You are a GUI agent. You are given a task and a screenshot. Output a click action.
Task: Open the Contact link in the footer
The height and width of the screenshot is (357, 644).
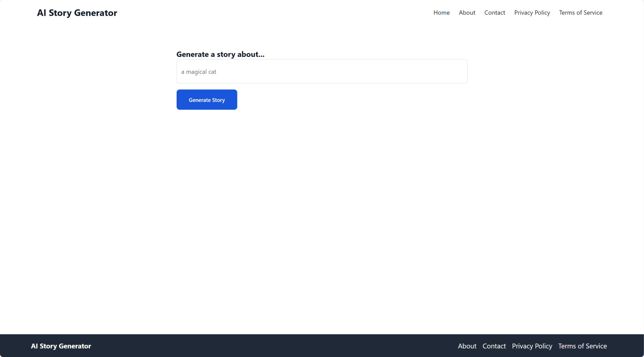click(x=494, y=346)
